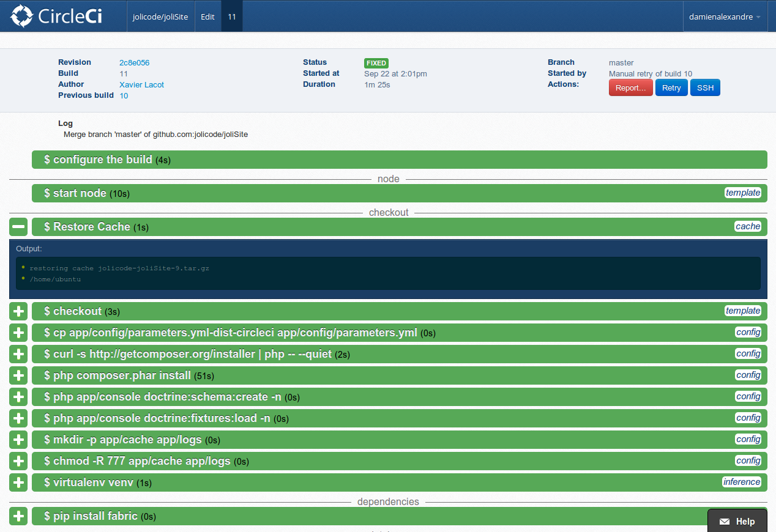Open the Help widget
Image resolution: width=776 pixels, height=532 pixels.
(x=737, y=521)
